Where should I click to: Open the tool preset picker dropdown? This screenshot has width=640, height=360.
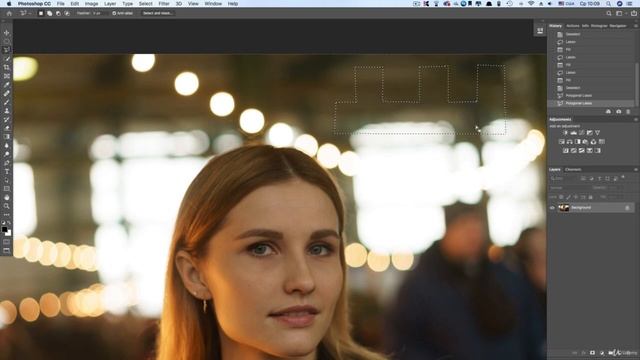click(x=25, y=13)
